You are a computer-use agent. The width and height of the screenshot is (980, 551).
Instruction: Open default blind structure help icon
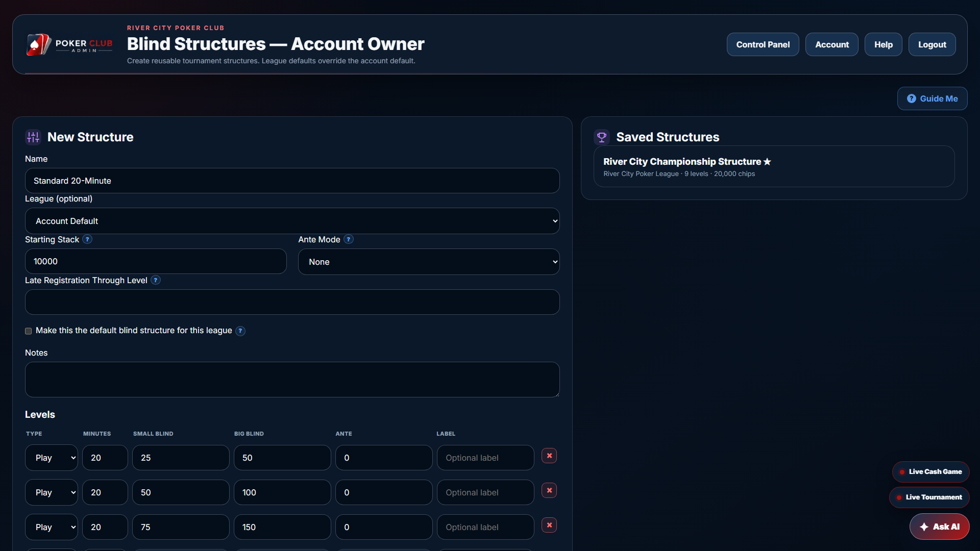pos(240,331)
